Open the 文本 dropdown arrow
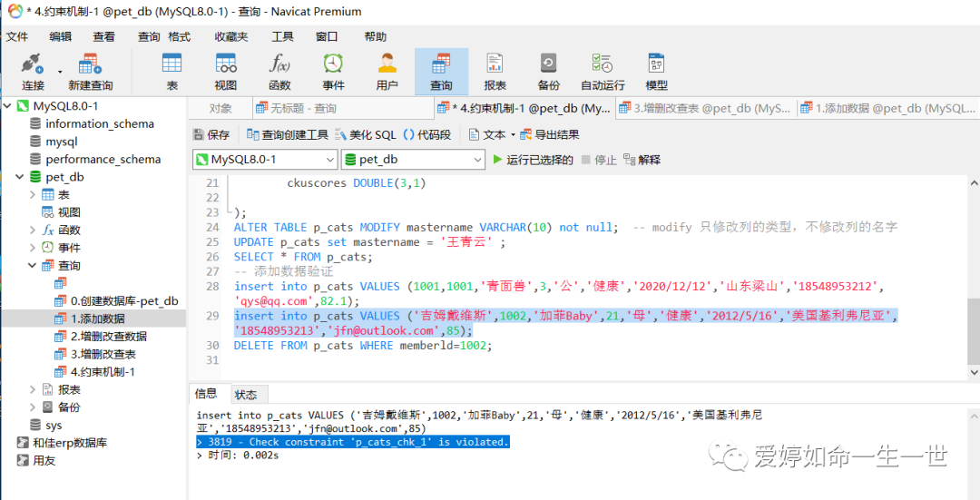 point(513,135)
